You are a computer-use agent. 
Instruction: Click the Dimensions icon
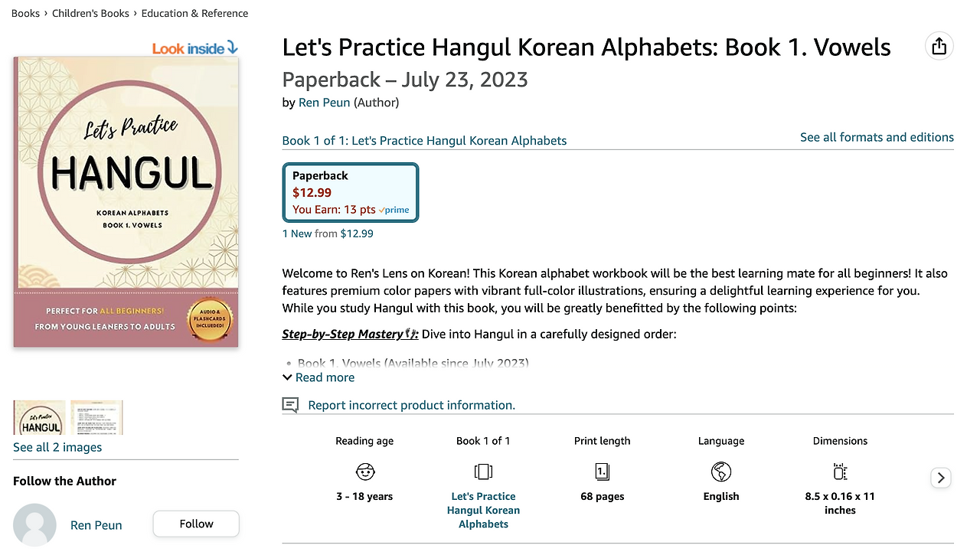pos(840,471)
